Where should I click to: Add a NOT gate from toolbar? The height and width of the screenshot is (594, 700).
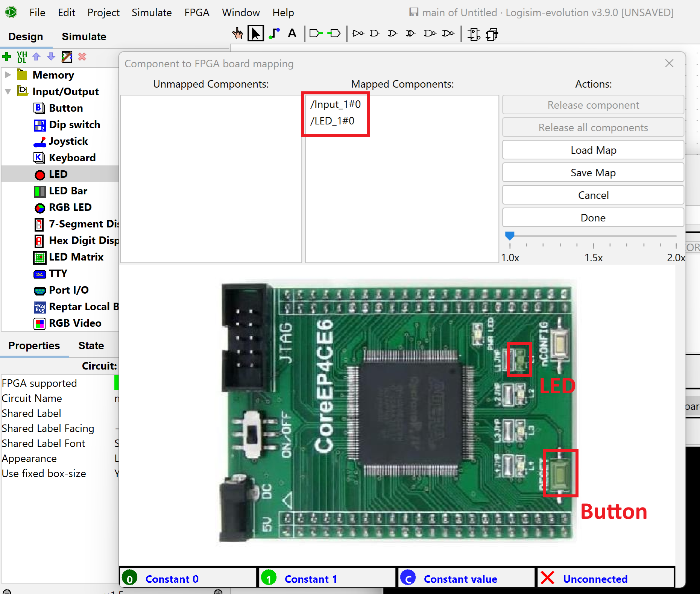(x=358, y=34)
